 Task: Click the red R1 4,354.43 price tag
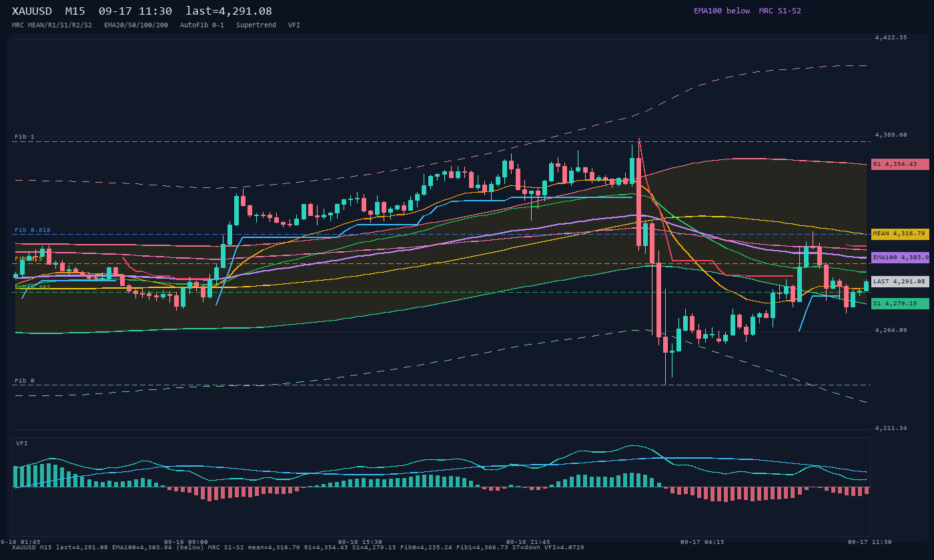900,165
